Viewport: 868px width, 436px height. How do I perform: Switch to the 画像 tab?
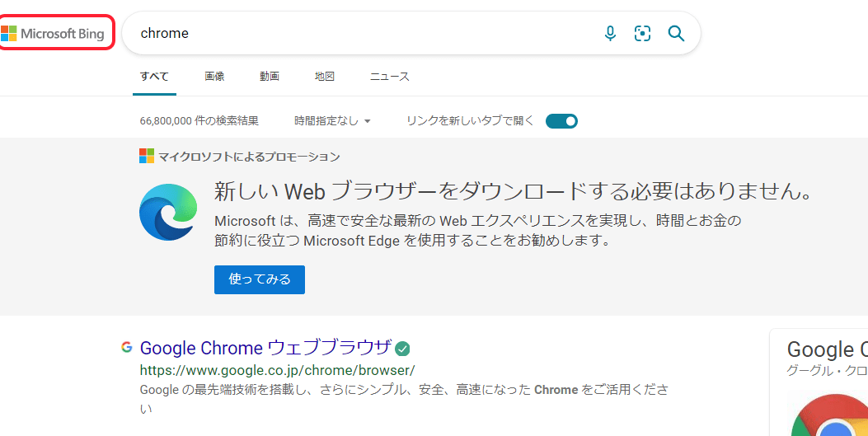(x=214, y=77)
